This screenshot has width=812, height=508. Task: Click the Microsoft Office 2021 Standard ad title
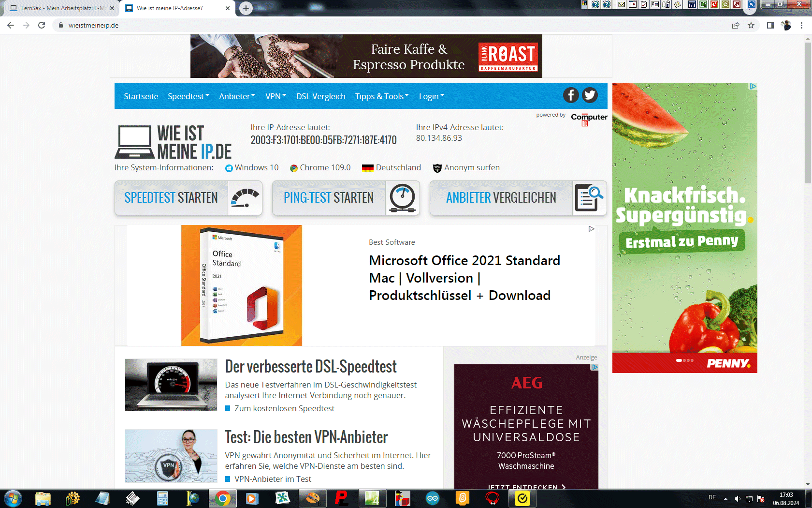coord(464,278)
